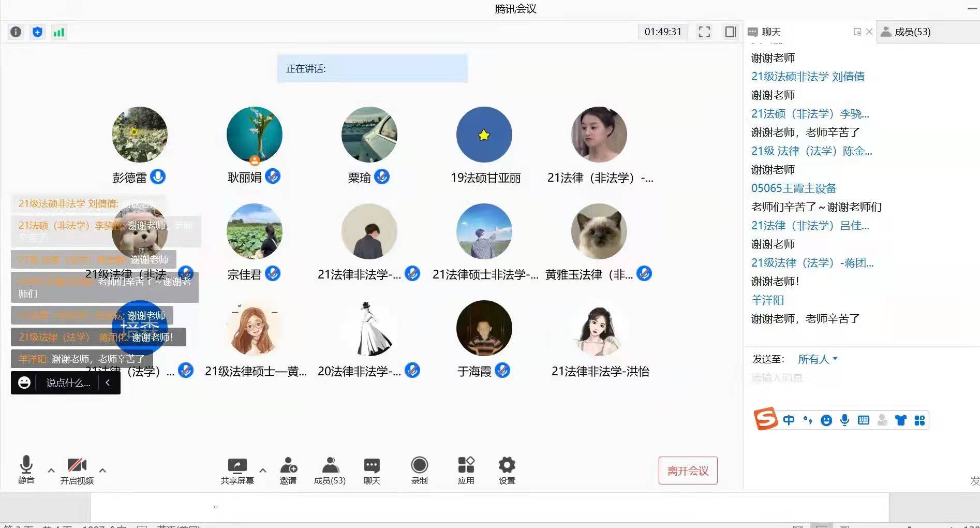Image resolution: width=980 pixels, height=528 pixels.
Task: Enter fullscreen mode with the corner-brackets icon
Action: (x=704, y=32)
